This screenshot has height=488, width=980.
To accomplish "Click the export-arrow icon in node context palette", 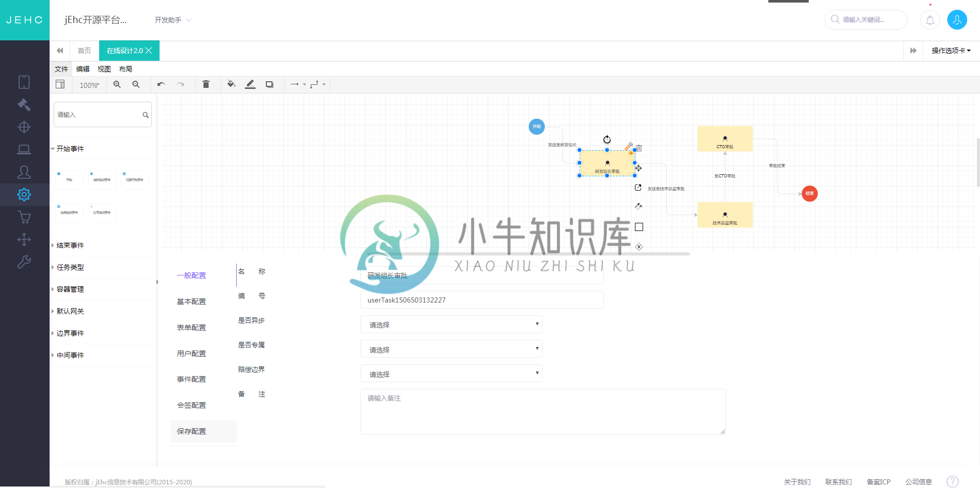I will 638,188.
